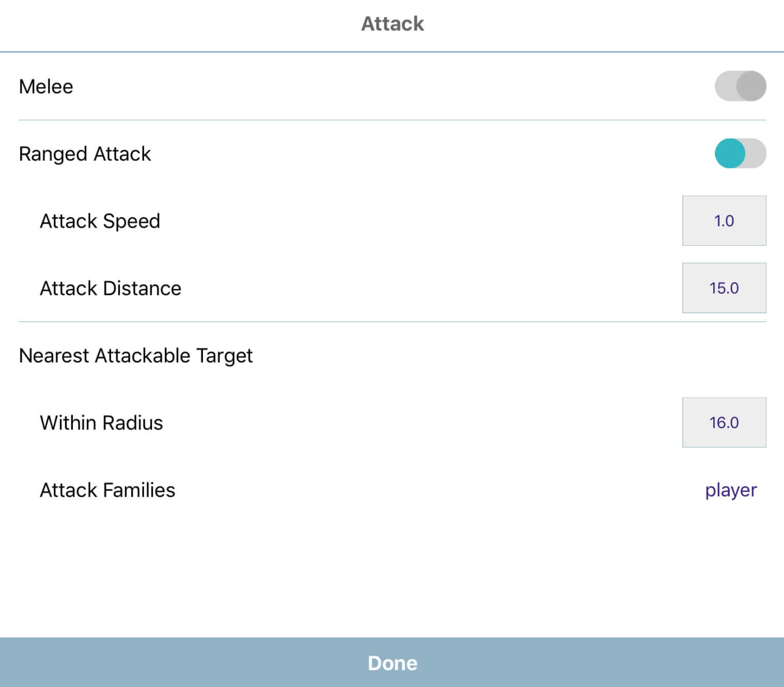The height and width of the screenshot is (687, 784).
Task: Disable the Ranged Attack switch
Action: (x=740, y=153)
